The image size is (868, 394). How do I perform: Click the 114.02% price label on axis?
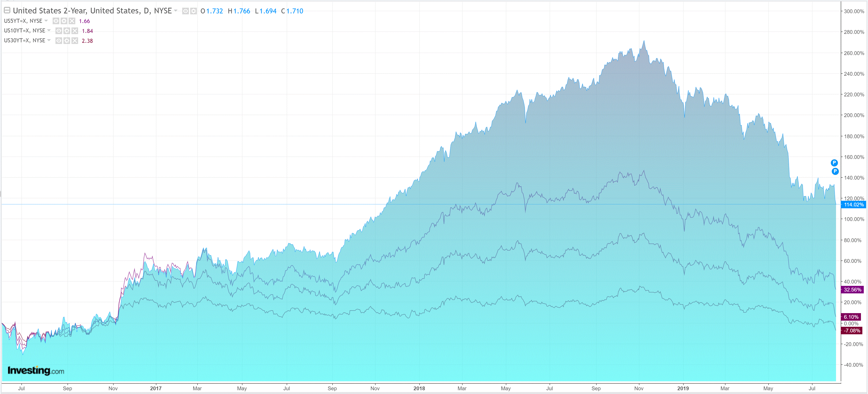pyautogui.click(x=853, y=205)
